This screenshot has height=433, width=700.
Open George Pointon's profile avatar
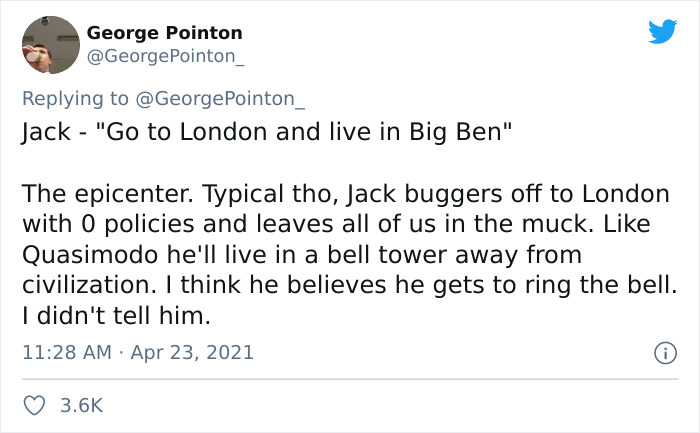(x=50, y=46)
